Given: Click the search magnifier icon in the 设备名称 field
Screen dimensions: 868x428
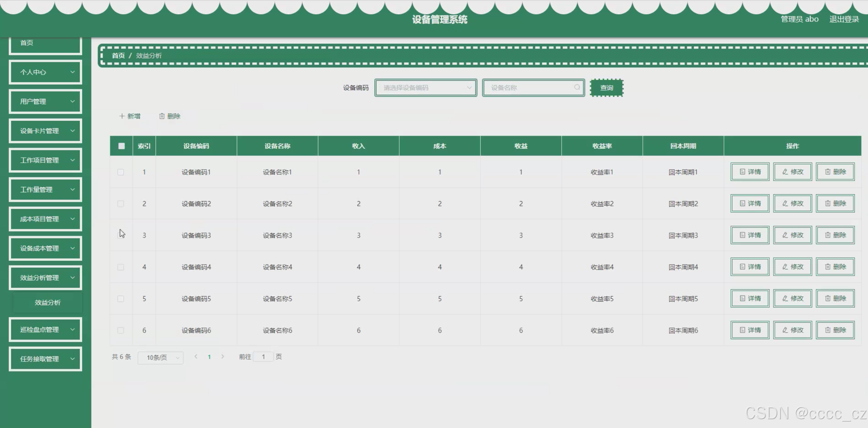Looking at the screenshot, I should [577, 87].
